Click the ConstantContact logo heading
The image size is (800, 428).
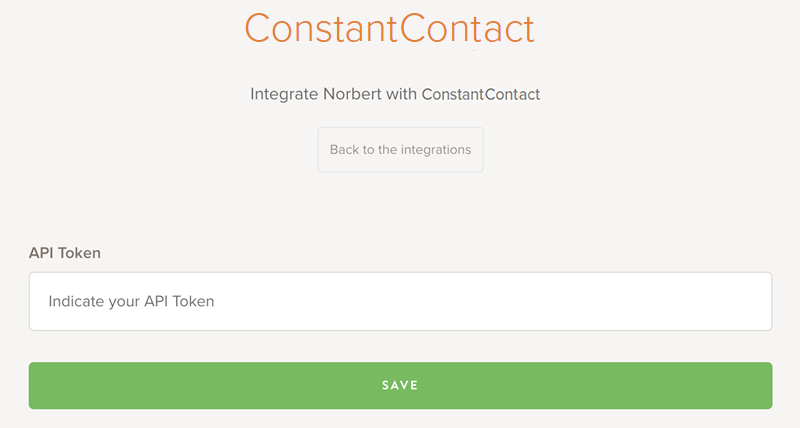click(390, 28)
